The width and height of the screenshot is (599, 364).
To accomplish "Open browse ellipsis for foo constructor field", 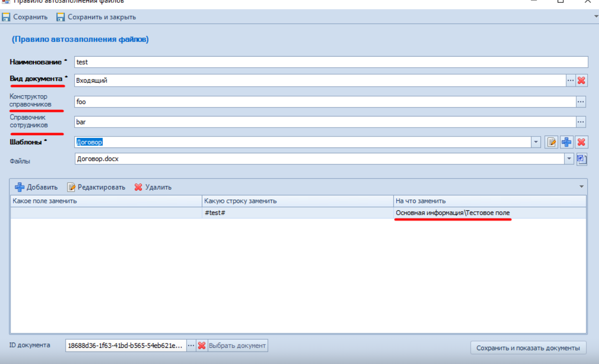I will (580, 102).
